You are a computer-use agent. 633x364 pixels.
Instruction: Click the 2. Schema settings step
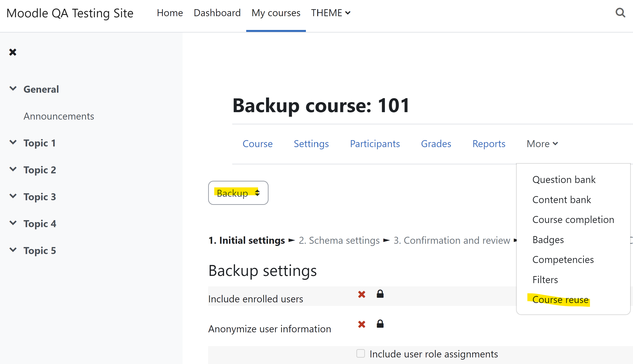coord(339,240)
